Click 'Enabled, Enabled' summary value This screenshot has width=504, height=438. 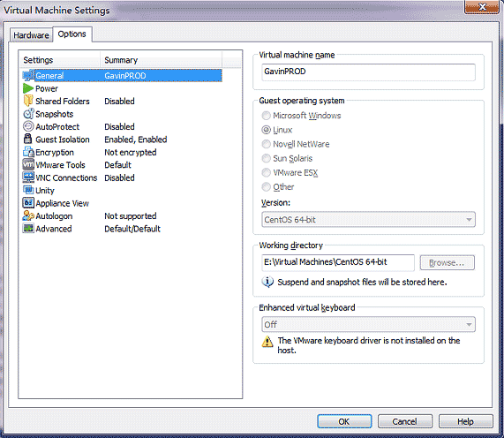(136, 140)
